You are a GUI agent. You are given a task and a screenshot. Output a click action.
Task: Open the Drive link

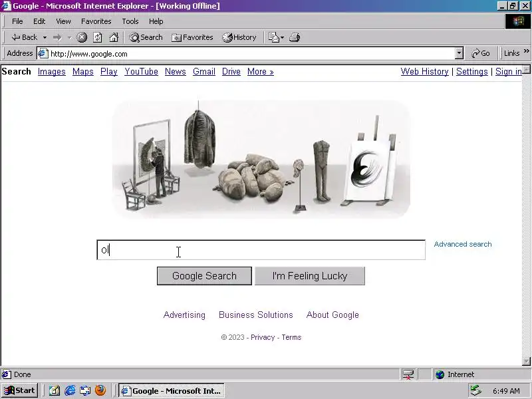(x=231, y=72)
